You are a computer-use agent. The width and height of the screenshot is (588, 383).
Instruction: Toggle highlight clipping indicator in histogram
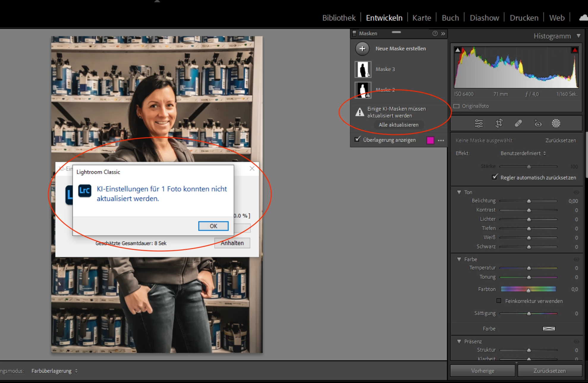(x=575, y=50)
